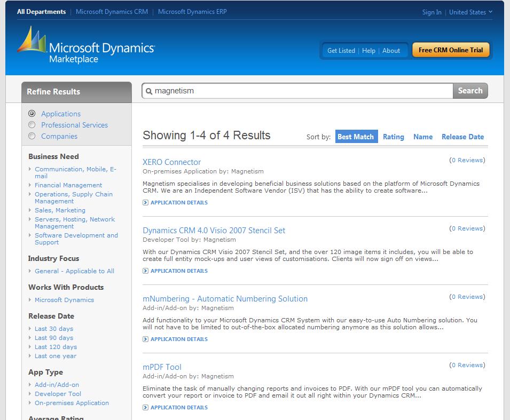Open the United States region dropdown

(470, 12)
